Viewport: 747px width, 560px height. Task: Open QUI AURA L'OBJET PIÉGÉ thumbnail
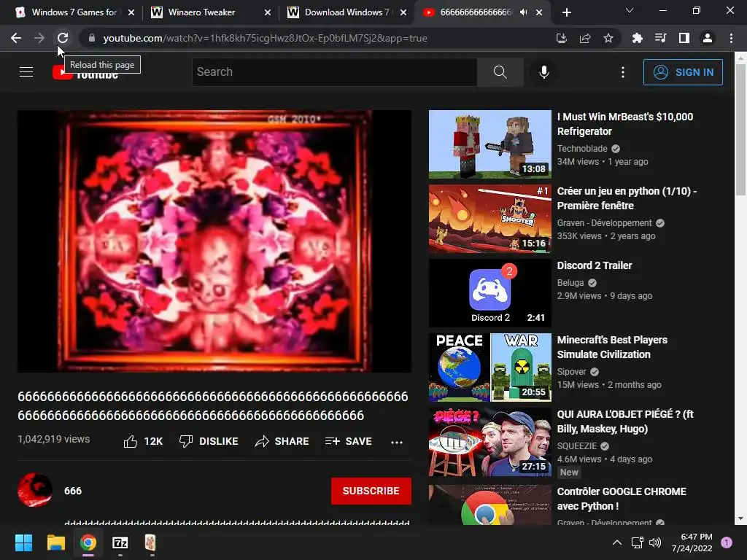(x=489, y=442)
